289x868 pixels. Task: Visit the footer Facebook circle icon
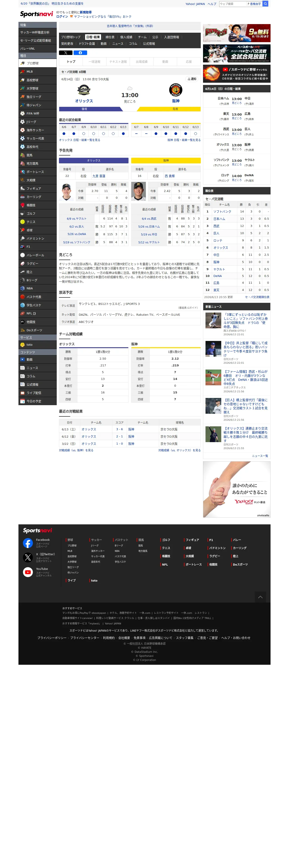(x=28, y=543)
